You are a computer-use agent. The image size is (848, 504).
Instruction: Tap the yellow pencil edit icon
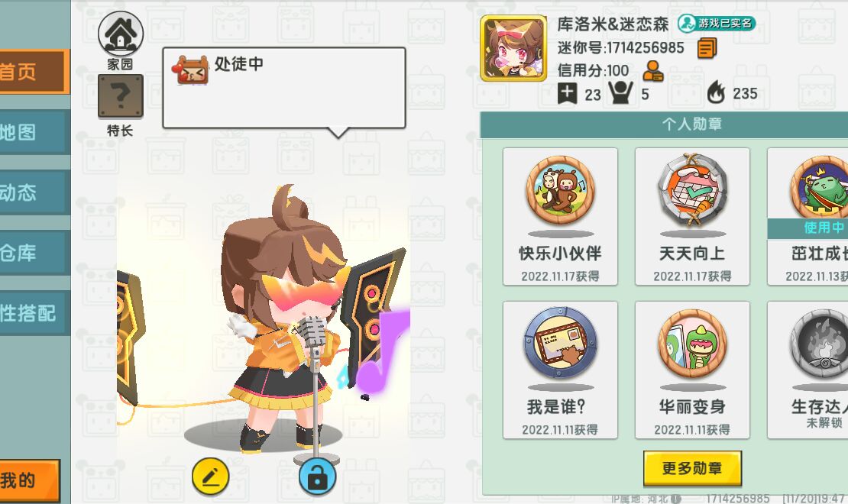pos(210,476)
